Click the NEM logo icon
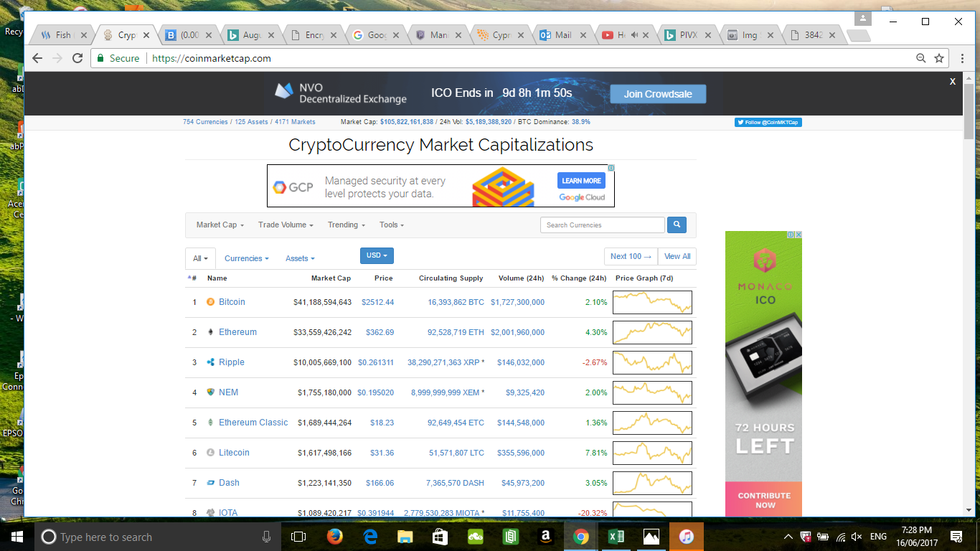980x551 pixels. pos(210,392)
